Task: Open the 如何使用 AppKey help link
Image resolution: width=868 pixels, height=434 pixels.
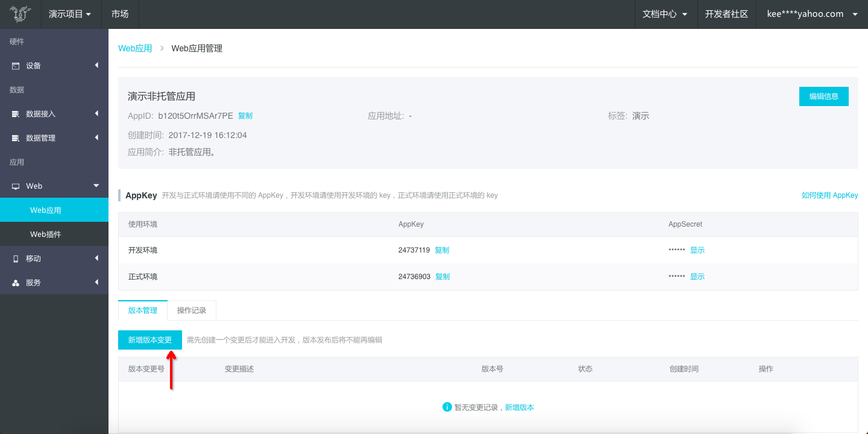Action: click(829, 195)
